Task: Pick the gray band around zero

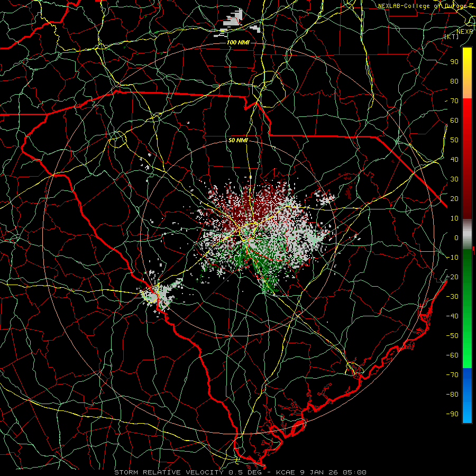Action: pyautogui.click(x=467, y=234)
